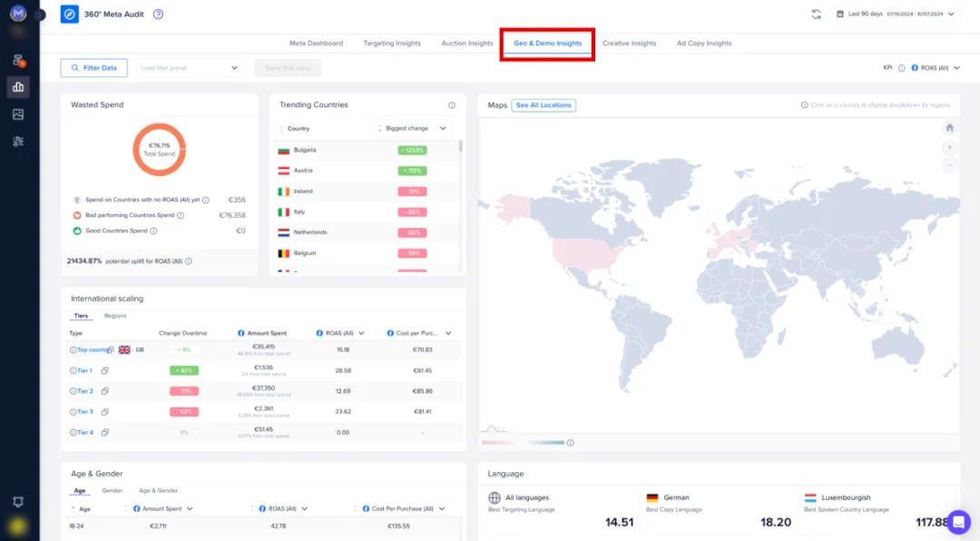980x541 pixels.
Task: Expand the left sidebar with the arrow toggle
Action: (x=39, y=14)
